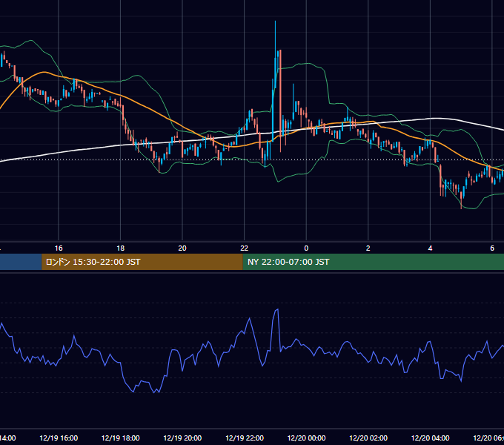504x445 pixels.
Task: Click the 2 hour label on price chart axis
Action: [368, 248]
